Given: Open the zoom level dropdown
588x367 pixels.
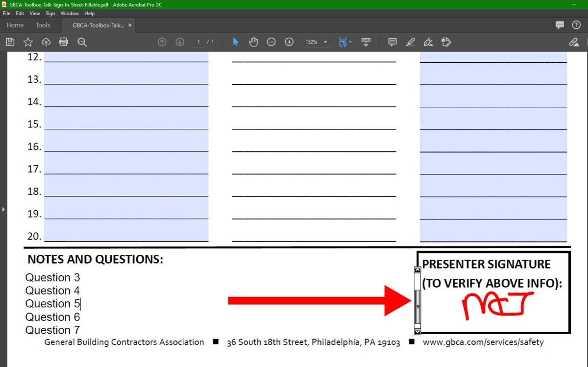Looking at the screenshot, I should point(325,42).
